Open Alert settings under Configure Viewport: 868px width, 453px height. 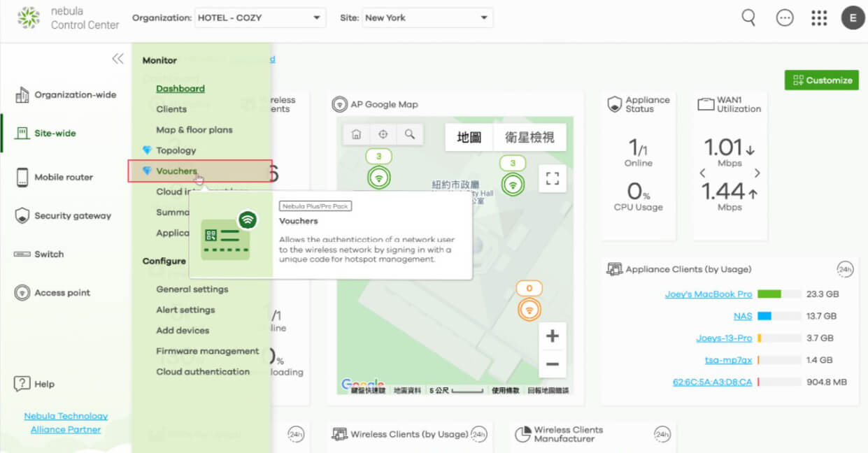185,310
